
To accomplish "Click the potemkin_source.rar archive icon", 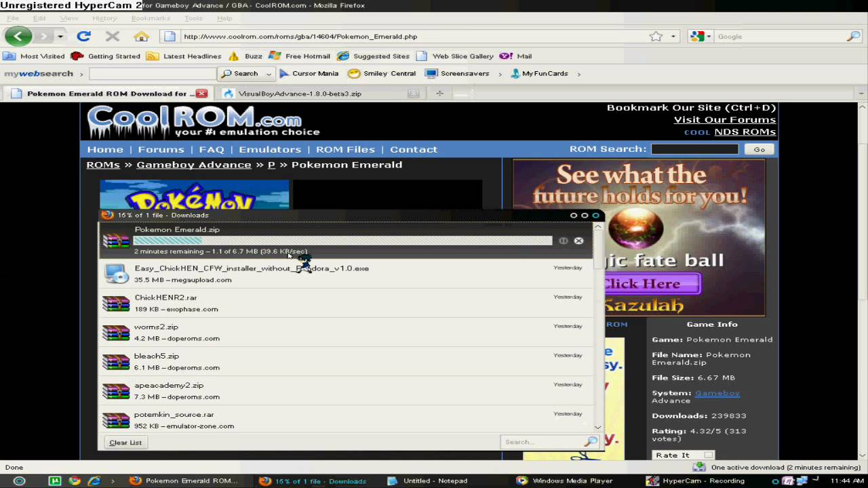I will (x=116, y=420).
